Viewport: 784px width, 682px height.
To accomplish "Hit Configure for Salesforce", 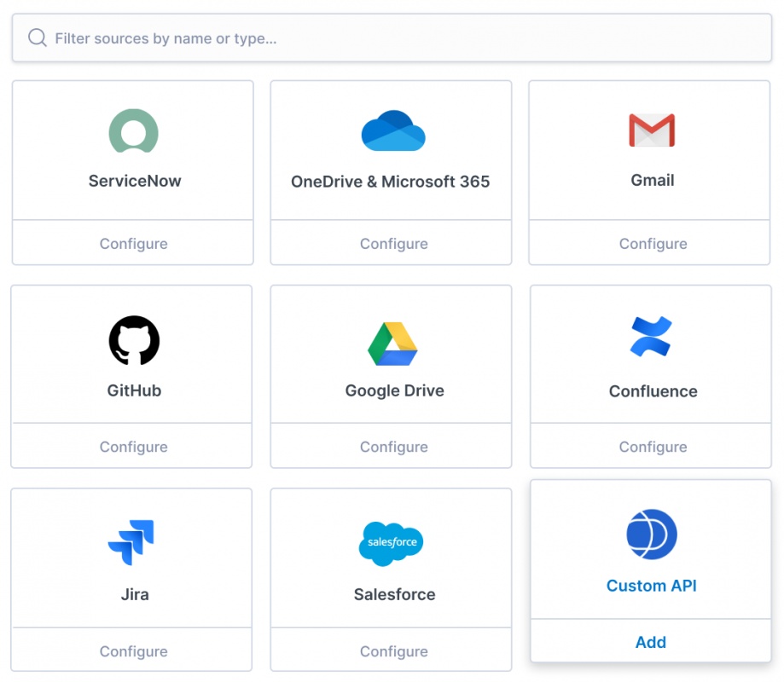I will pyautogui.click(x=393, y=651).
